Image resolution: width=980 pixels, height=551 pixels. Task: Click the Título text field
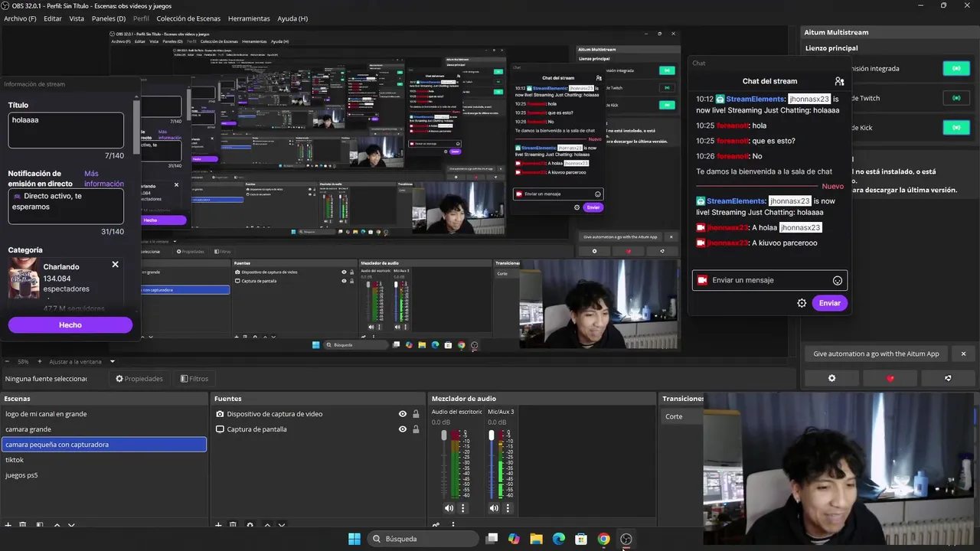pyautogui.click(x=66, y=130)
